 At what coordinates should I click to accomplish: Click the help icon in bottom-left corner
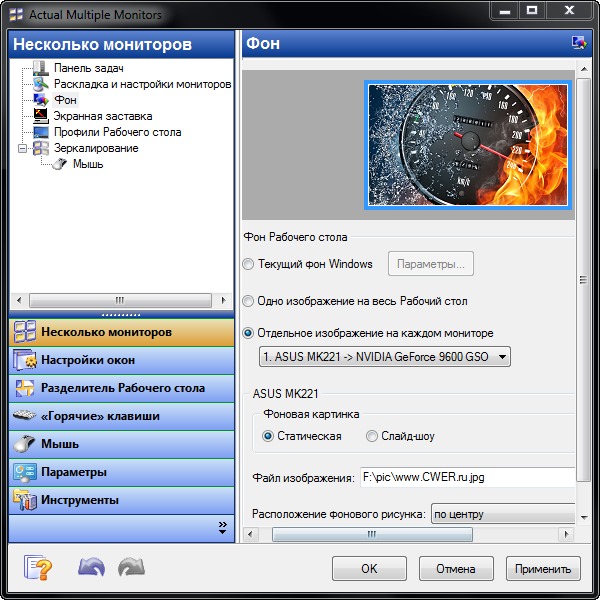tap(37, 568)
